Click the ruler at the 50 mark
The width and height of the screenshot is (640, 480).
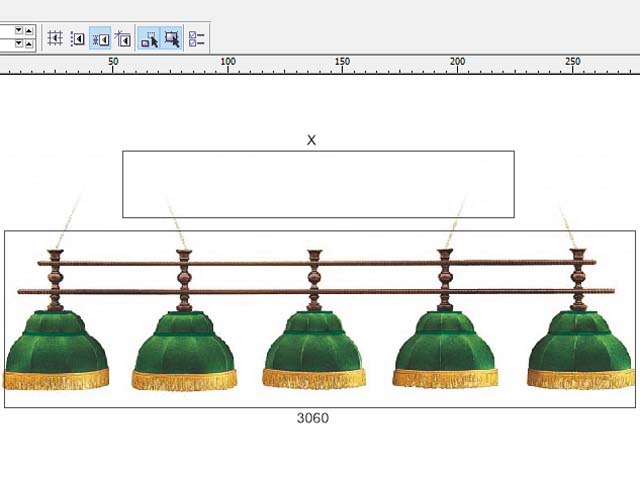point(113,62)
